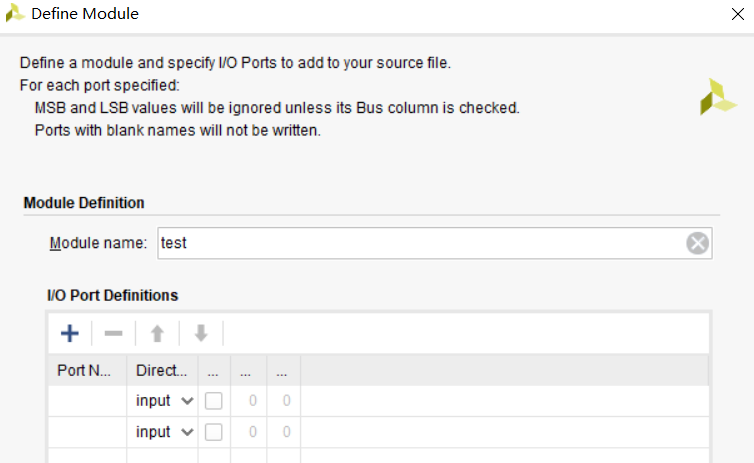Enable Bus checkbox in first port row

214,400
